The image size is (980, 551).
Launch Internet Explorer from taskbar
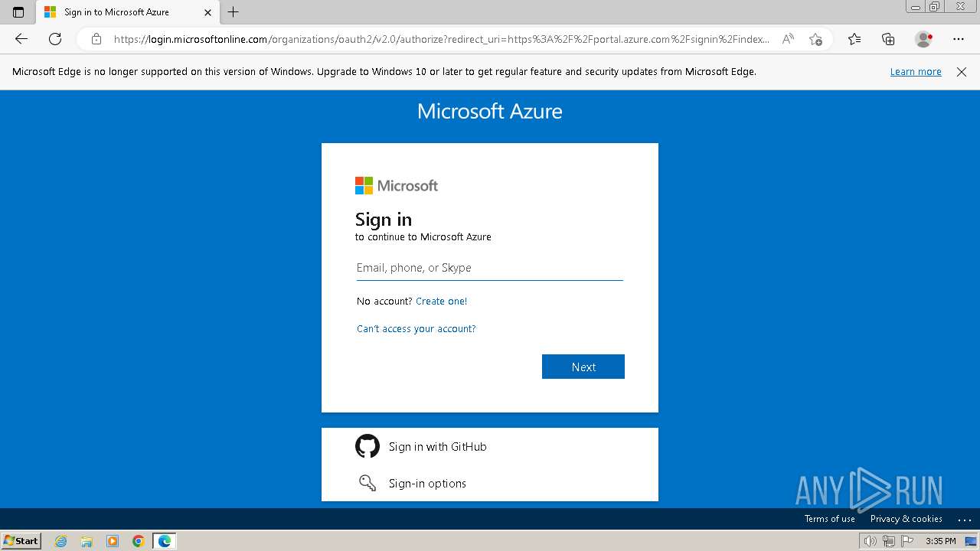61,541
